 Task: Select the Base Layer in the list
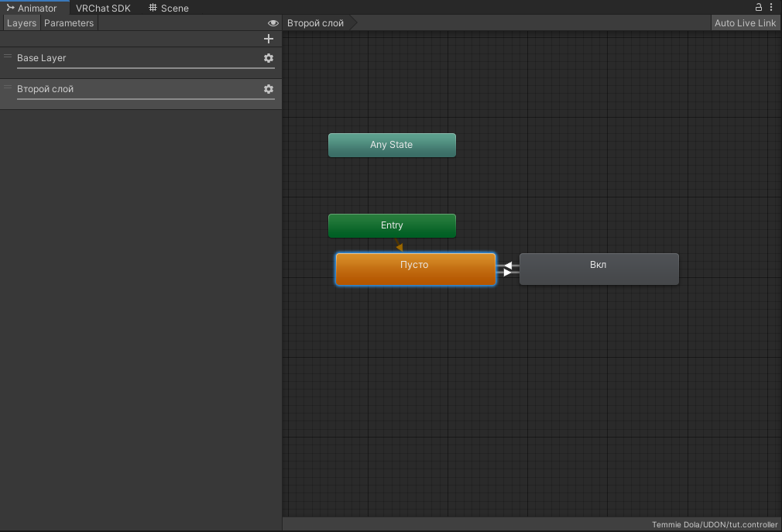coord(116,57)
